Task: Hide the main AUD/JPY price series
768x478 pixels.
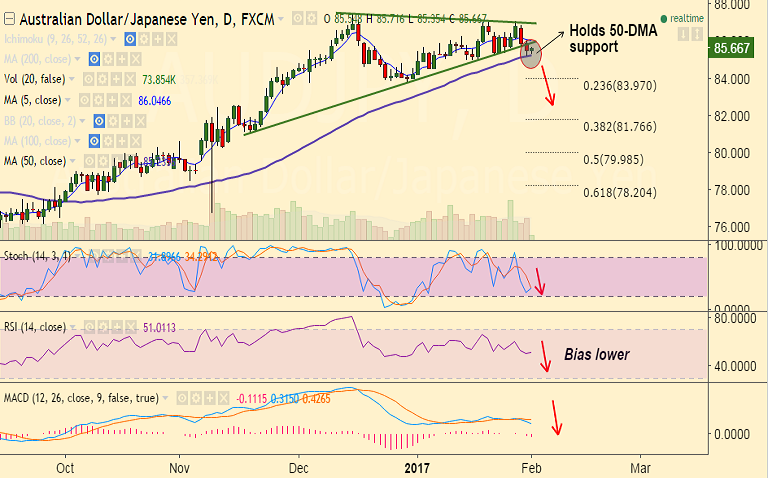Action: (x=297, y=19)
